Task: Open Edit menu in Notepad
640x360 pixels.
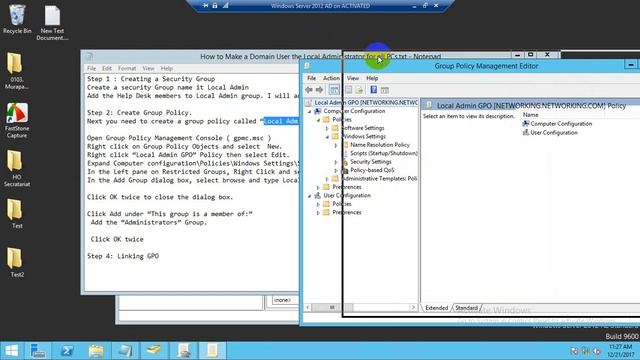Action: coord(107,68)
